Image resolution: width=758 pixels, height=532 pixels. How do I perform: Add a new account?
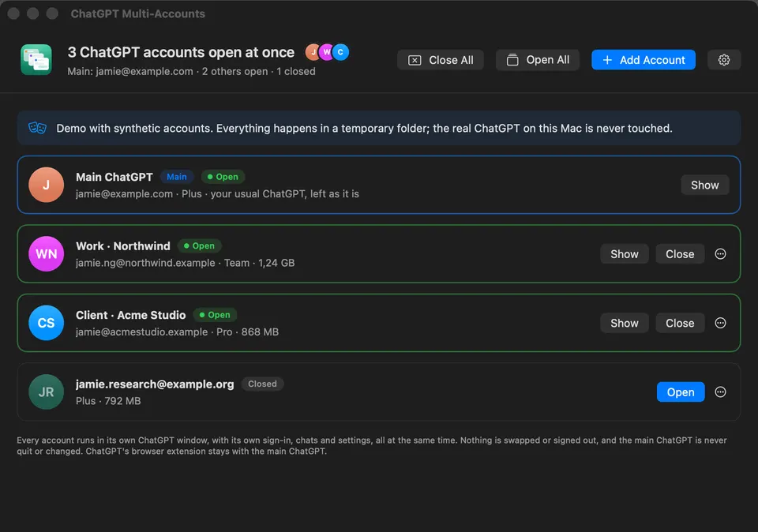tap(644, 60)
